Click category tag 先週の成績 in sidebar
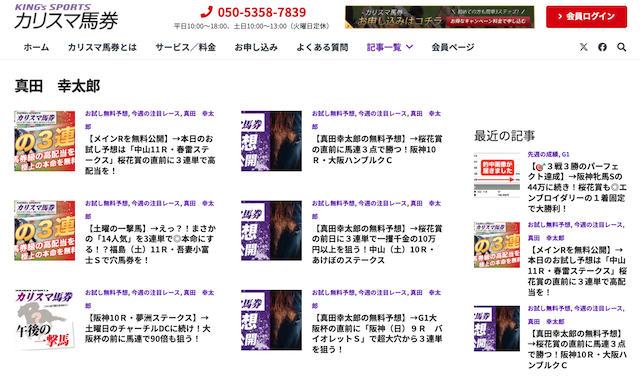The image size is (640, 376). pos(543,154)
